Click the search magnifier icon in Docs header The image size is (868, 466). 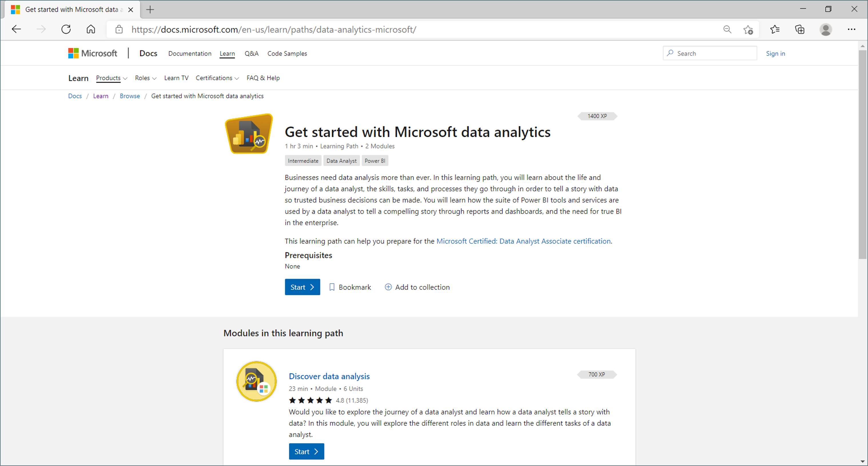pyautogui.click(x=670, y=53)
